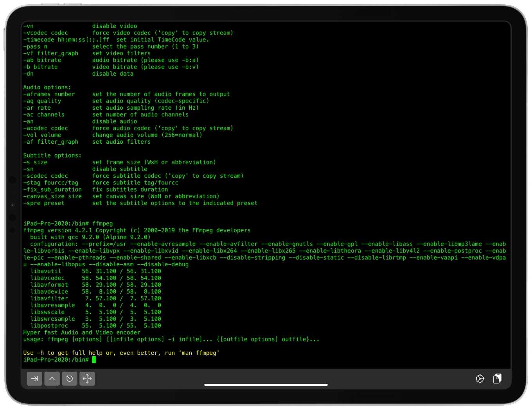Image resolution: width=532 pixels, height=410 pixels.
Task: Click 'ffmpeg version 4.2.1 Copyright' line
Action: point(137,230)
